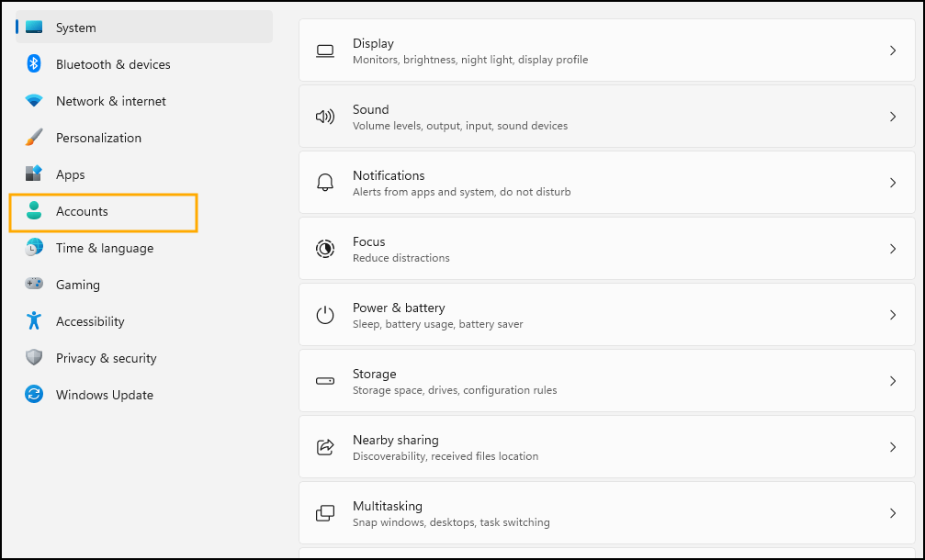The image size is (925, 560).
Task: Click the Bluetooth & devices icon
Action: [34, 64]
